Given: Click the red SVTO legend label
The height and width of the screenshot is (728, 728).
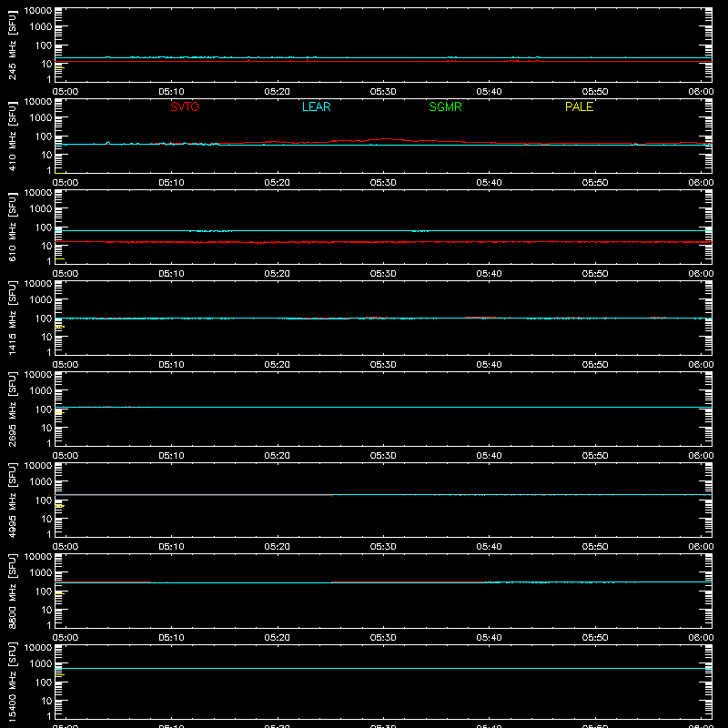Looking at the screenshot, I should (x=185, y=106).
